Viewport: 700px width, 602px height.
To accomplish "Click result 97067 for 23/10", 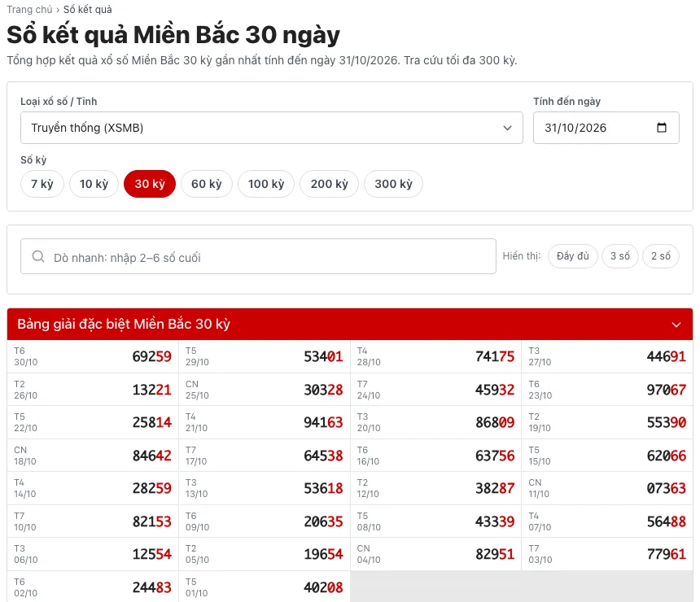I will click(x=666, y=390).
